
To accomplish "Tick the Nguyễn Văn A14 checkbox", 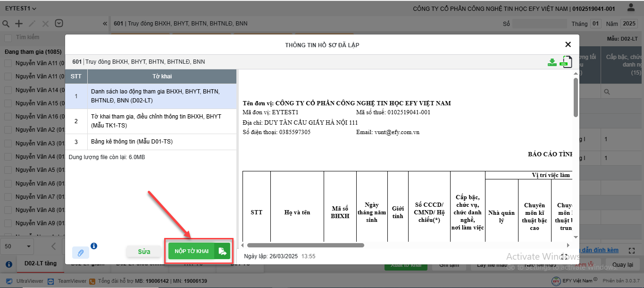I will tap(8, 90).
